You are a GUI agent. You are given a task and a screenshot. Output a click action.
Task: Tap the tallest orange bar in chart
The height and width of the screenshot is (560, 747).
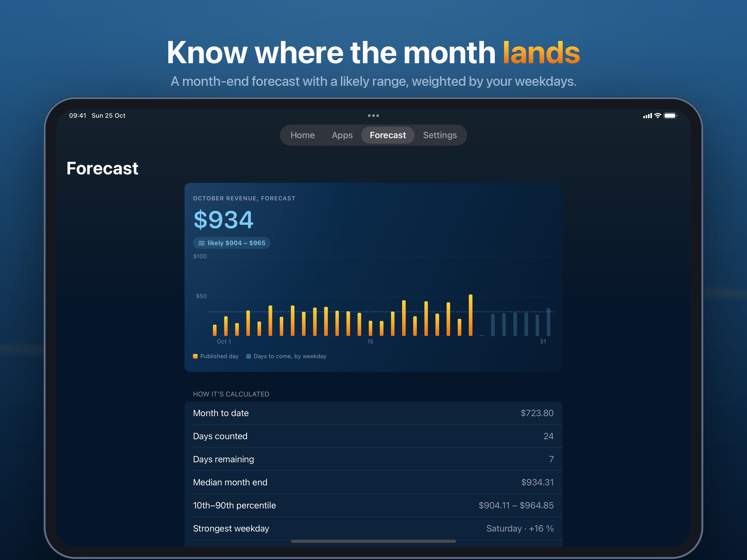(470, 315)
